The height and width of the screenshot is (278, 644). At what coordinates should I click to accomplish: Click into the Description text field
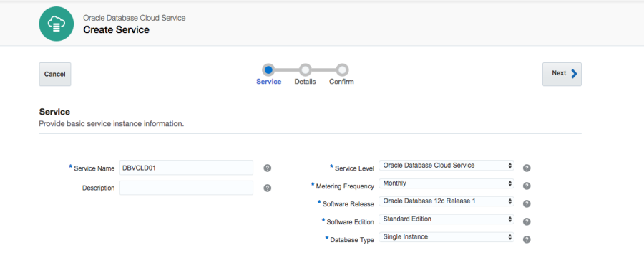pos(187,188)
